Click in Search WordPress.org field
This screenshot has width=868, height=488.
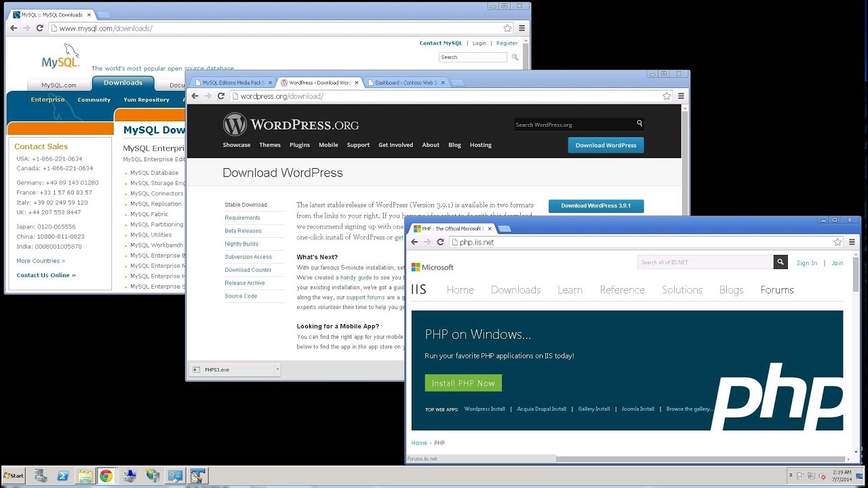point(574,125)
